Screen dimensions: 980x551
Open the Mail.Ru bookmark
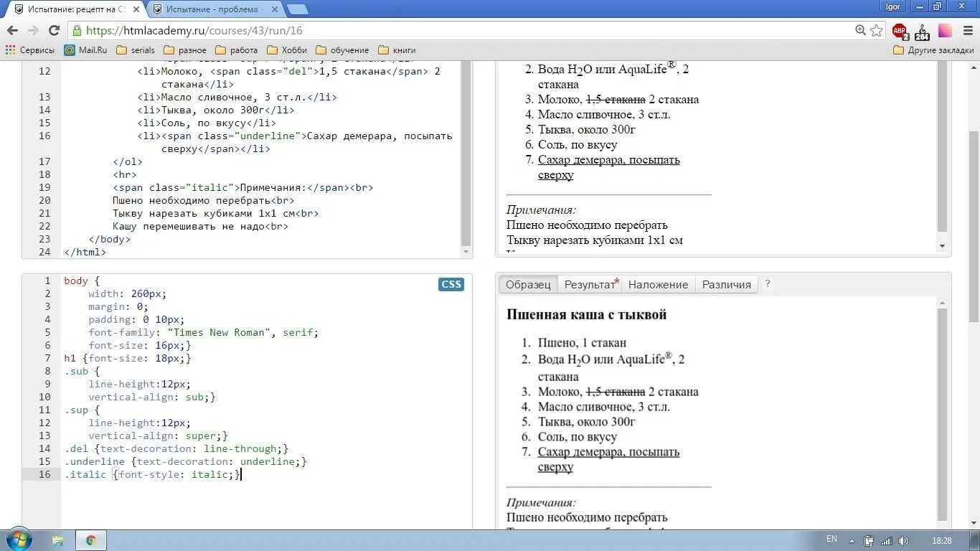click(85, 50)
